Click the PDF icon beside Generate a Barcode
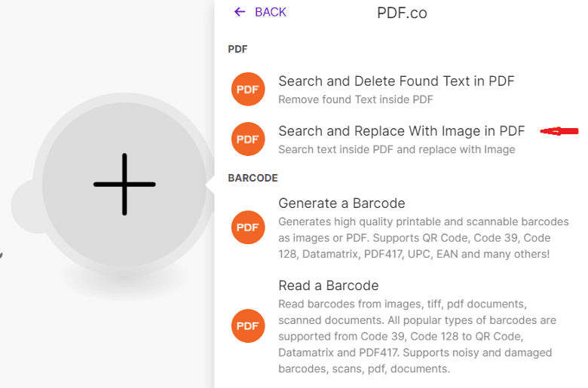Screen dimensions: 588x388 (x=248, y=228)
